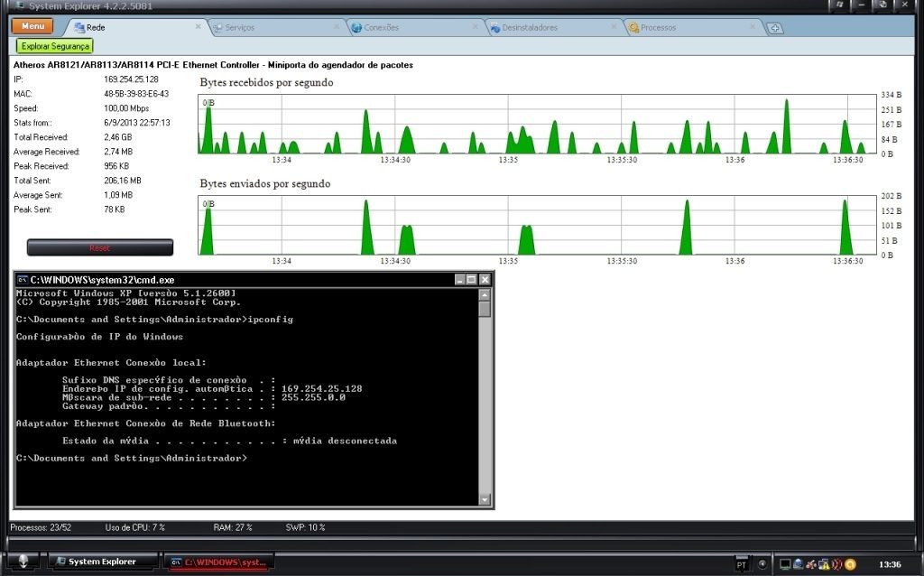Viewport: 924px width, 576px height.
Task: Click the Peak Sent value 78 KB
Action: [115, 209]
